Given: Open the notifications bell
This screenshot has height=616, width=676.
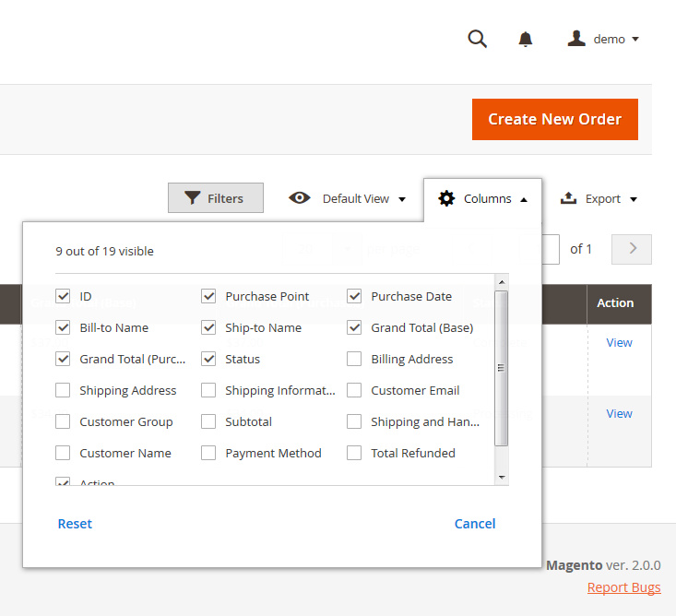Looking at the screenshot, I should pyautogui.click(x=525, y=40).
